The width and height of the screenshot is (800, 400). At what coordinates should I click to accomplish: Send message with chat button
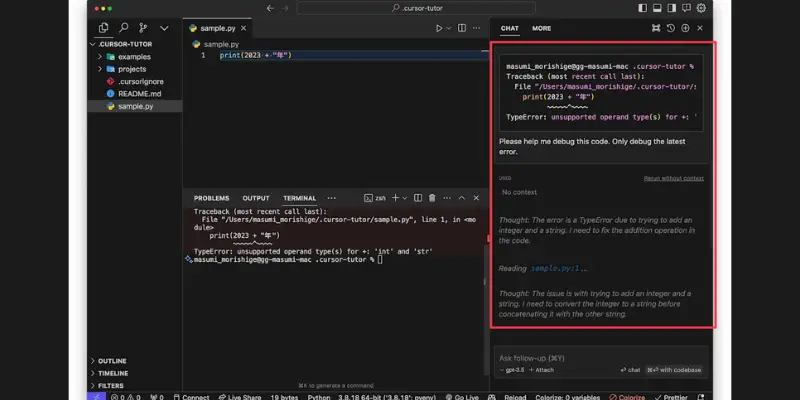click(x=630, y=370)
